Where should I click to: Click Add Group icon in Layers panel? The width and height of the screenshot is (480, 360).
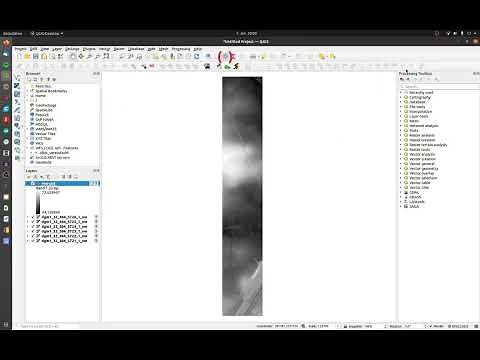(35, 177)
